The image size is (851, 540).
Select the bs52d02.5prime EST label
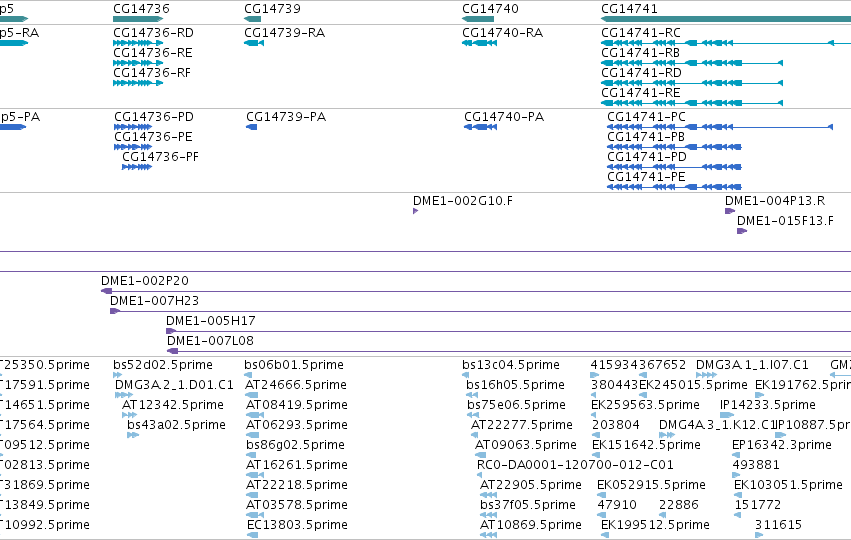coord(163,365)
